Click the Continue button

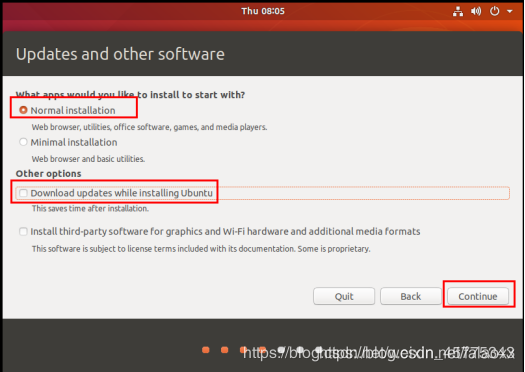(x=478, y=296)
